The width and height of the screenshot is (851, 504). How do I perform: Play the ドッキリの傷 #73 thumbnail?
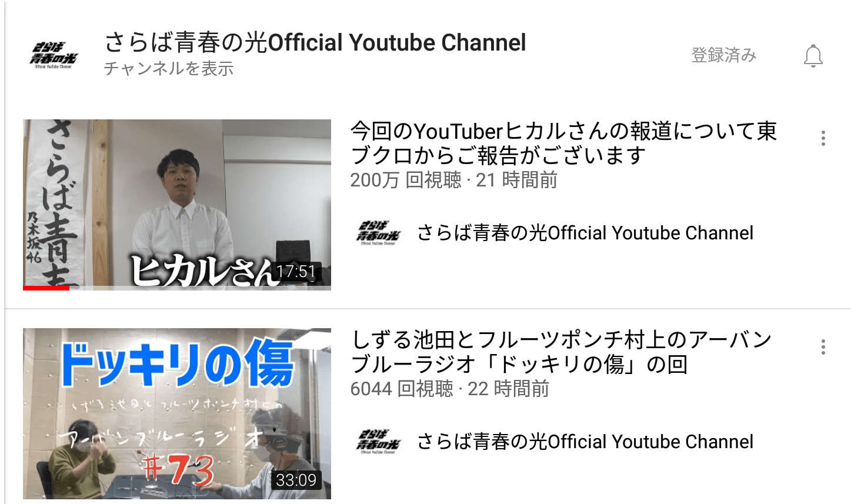(x=177, y=413)
